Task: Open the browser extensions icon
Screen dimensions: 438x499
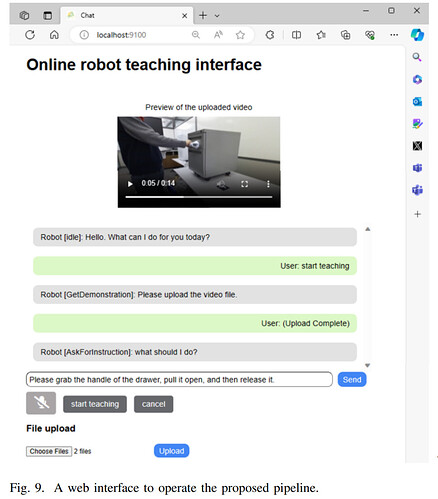Action: coord(270,35)
